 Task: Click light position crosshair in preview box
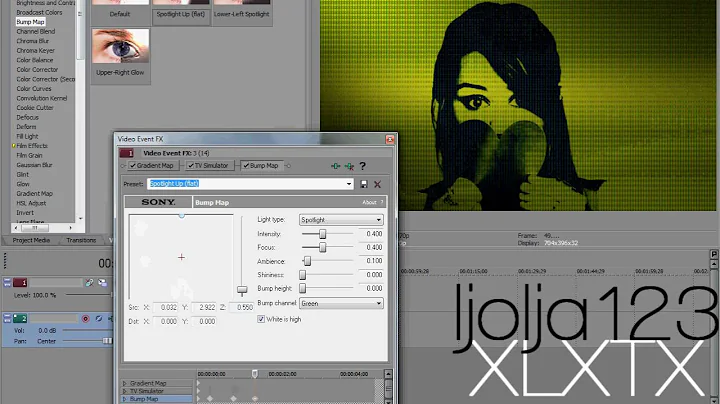click(181, 257)
